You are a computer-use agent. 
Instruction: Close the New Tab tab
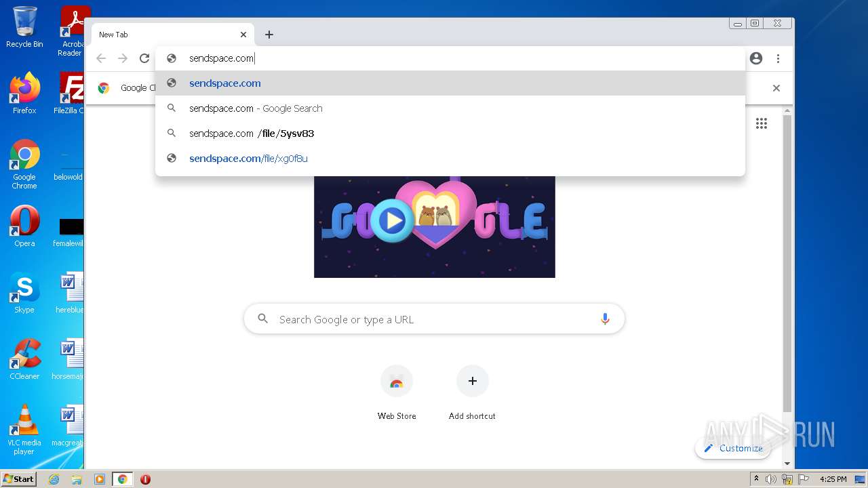point(243,35)
